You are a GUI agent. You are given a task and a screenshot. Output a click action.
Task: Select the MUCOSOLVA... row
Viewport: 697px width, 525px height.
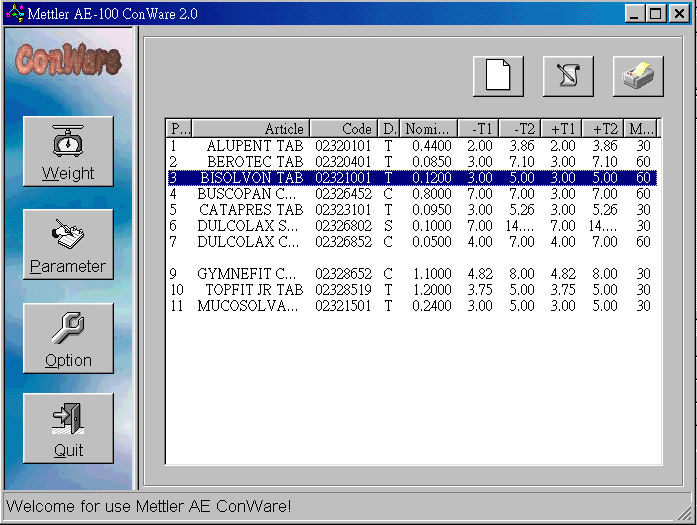point(412,306)
